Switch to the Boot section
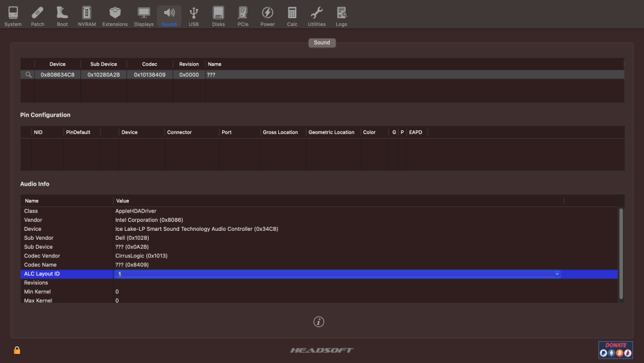 pos(62,17)
